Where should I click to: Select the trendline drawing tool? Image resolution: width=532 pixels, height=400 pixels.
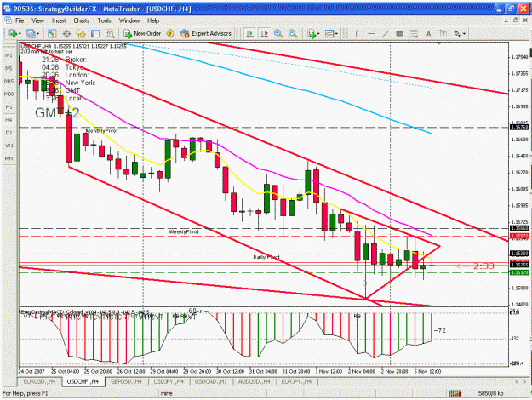[x=386, y=33]
